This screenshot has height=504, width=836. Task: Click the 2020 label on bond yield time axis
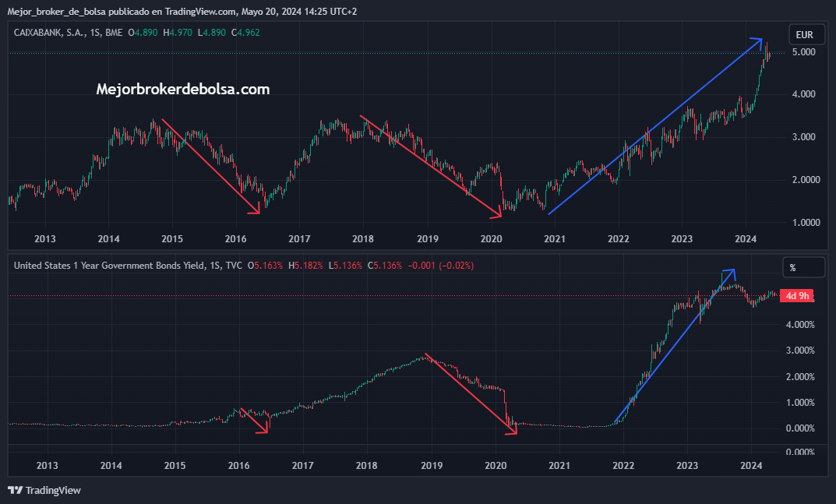click(496, 466)
